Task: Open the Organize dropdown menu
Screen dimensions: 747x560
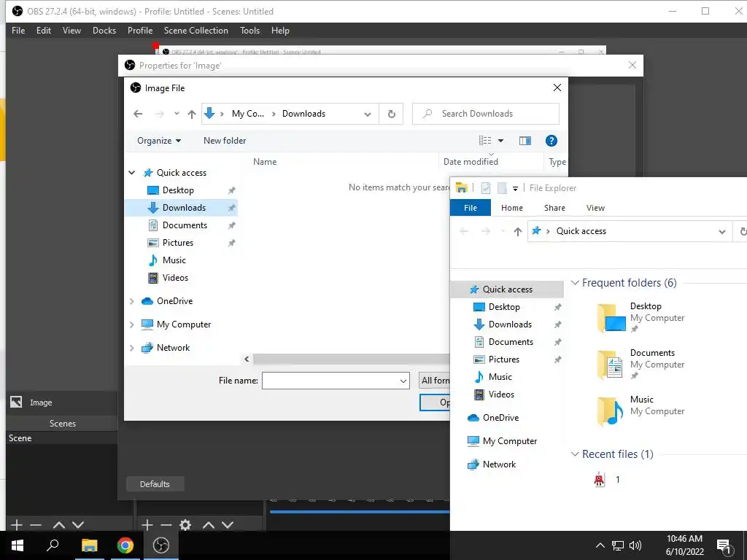Action: [x=158, y=141]
